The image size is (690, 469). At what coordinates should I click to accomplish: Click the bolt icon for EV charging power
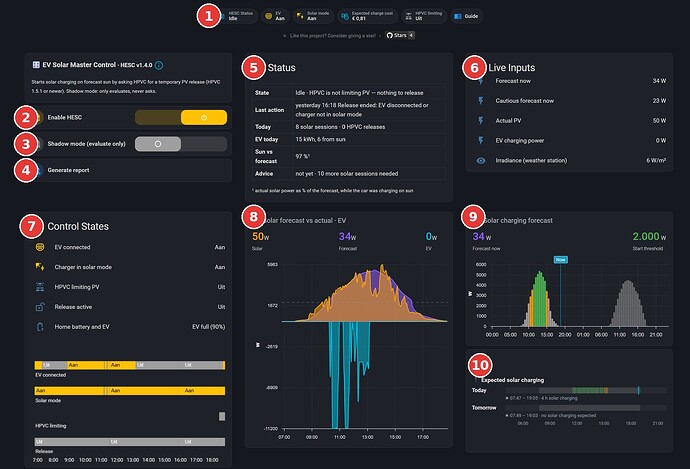click(x=481, y=140)
